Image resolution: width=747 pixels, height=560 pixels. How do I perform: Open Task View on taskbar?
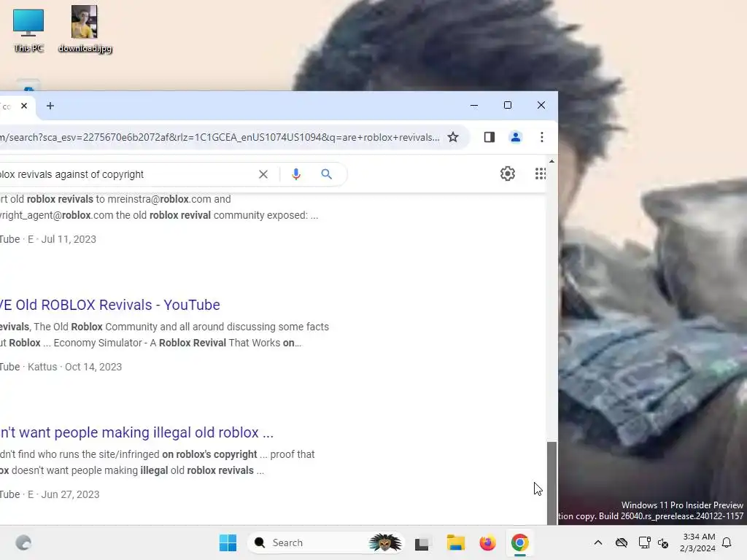coord(422,542)
